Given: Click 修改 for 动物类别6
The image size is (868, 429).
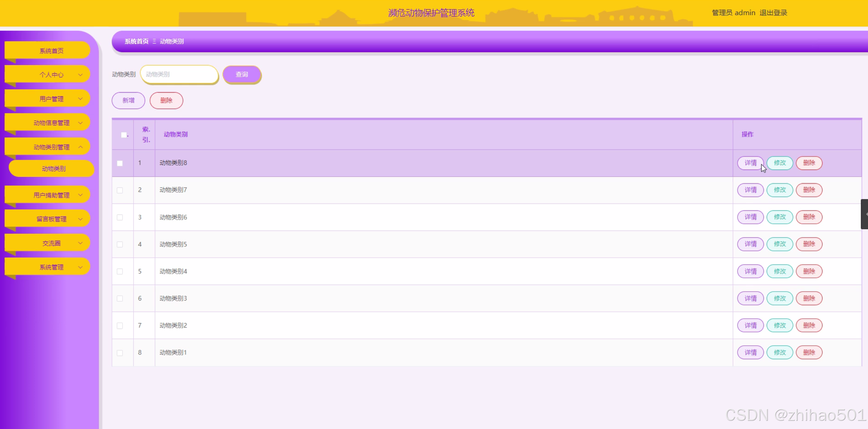Looking at the screenshot, I should coord(780,217).
